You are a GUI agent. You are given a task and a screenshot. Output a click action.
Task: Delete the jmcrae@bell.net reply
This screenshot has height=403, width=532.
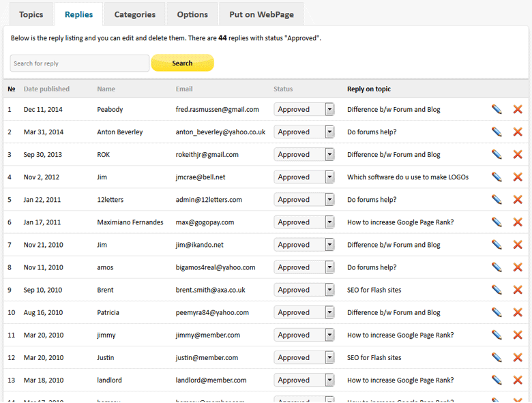518,177
